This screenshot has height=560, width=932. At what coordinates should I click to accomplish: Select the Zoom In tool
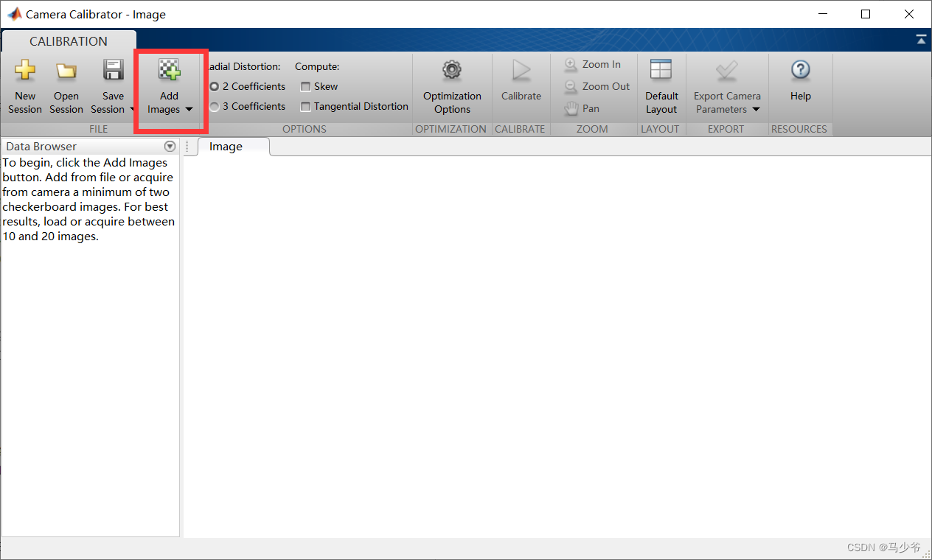pyautogui.click(x=593, y=64)
